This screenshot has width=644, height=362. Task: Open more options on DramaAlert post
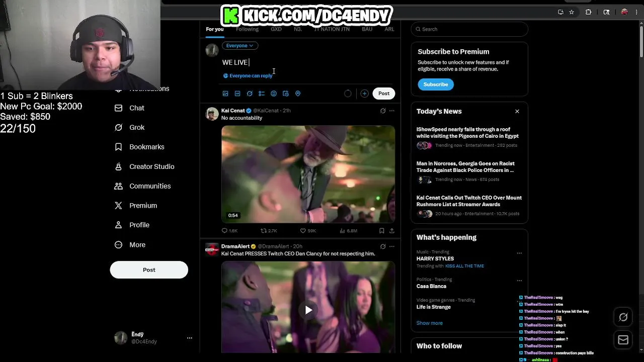click(x=392, y=246)
